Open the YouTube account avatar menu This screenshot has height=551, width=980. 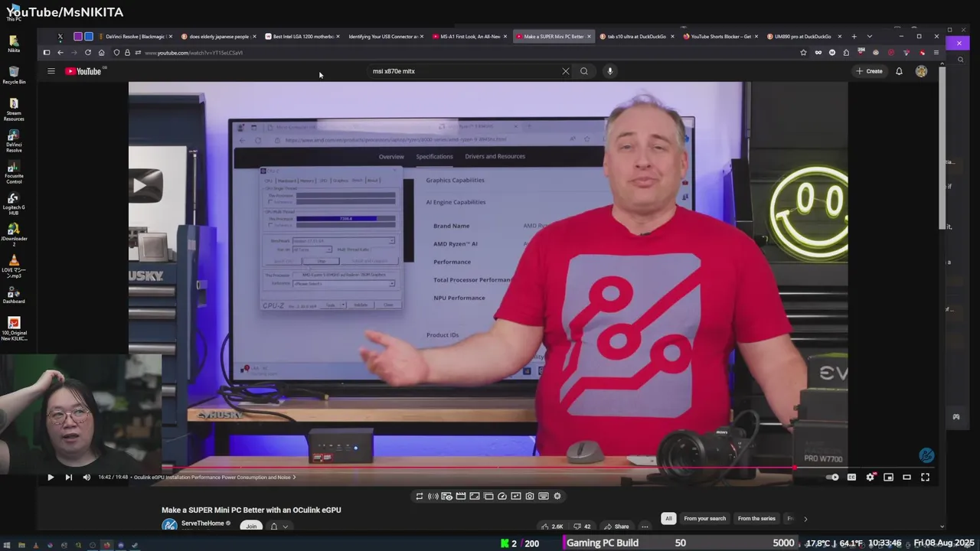(x=921, y=71)
